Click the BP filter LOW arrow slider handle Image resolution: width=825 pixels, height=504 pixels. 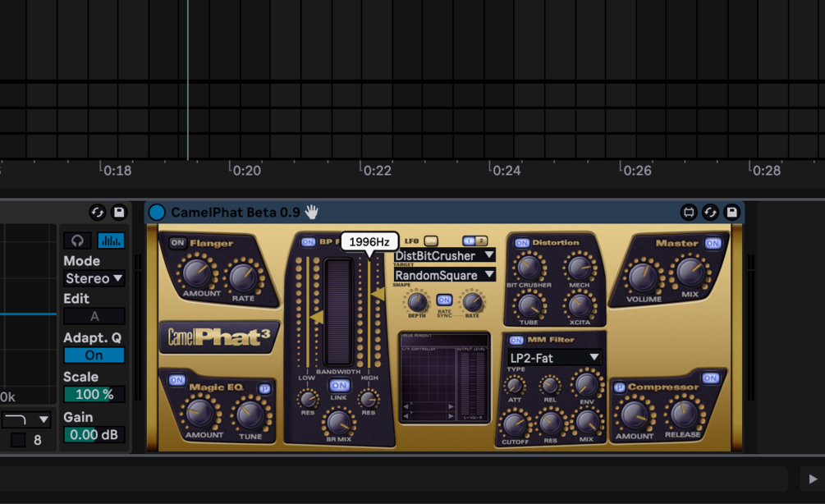tap(317, 317)
